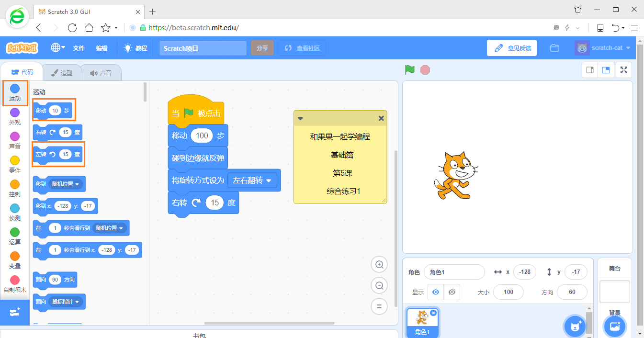Click the 移动 10 步 palette block
The height and width of the screenshot is (338, 644).
point(53,111)
